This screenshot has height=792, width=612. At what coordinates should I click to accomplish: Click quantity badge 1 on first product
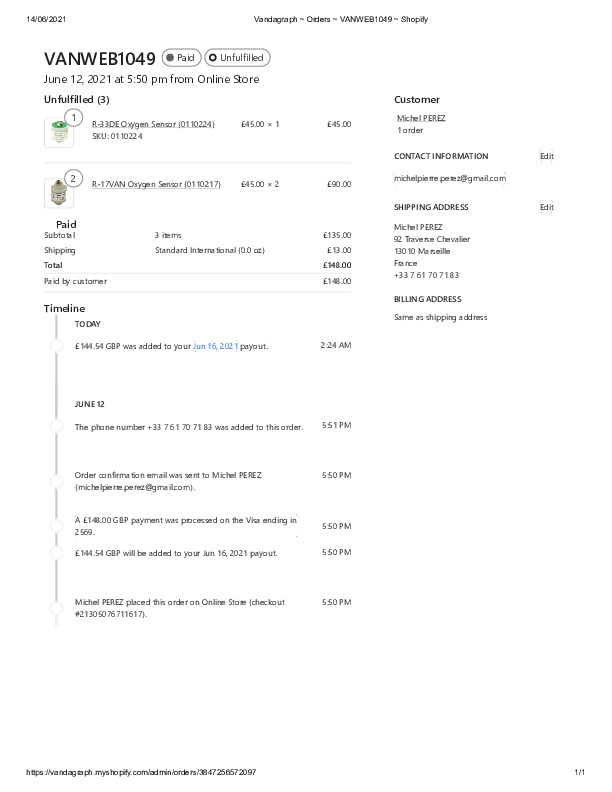coord(73,118)
